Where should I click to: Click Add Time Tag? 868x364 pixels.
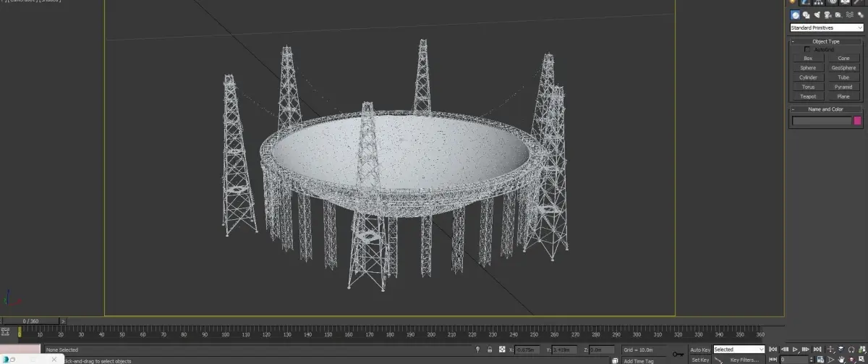tap(639, 360)
